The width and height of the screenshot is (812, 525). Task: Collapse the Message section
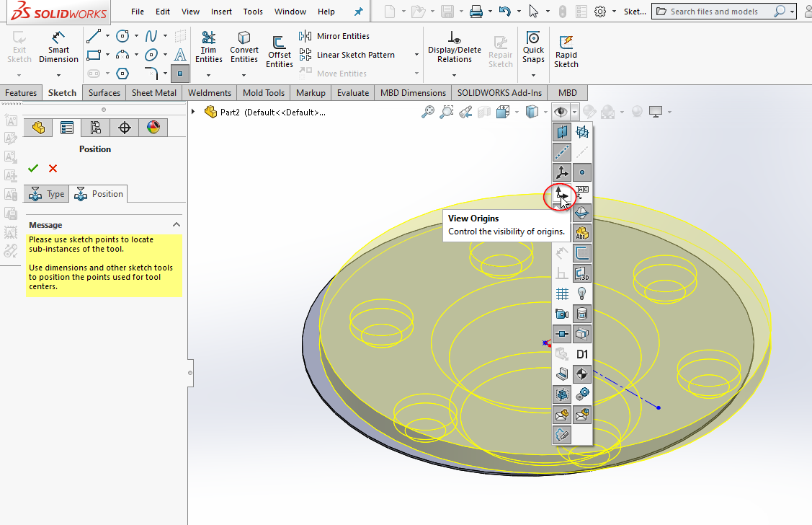176,225
